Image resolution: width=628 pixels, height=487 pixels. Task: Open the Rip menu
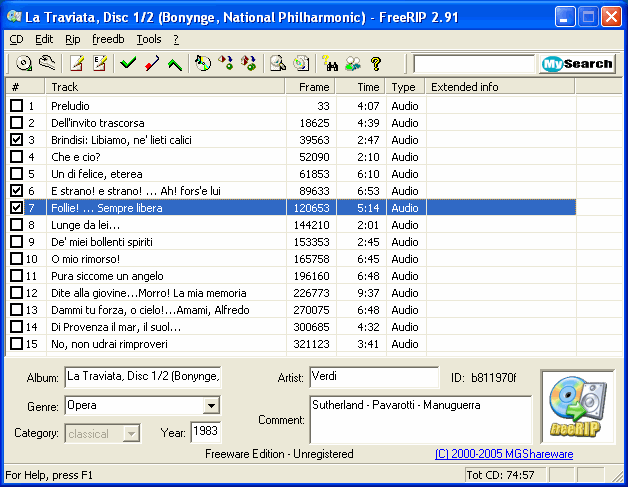(72, 39)
